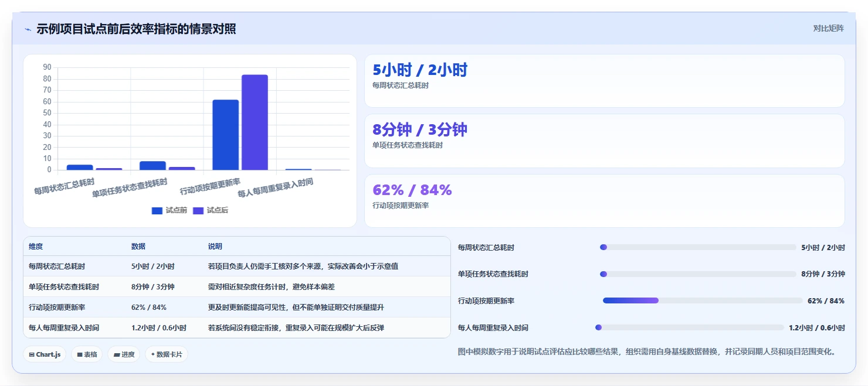The image size is (868, 386).
Task: Click the chart x-axis label 每人每周重复录入时间
Action: (276, 187)
